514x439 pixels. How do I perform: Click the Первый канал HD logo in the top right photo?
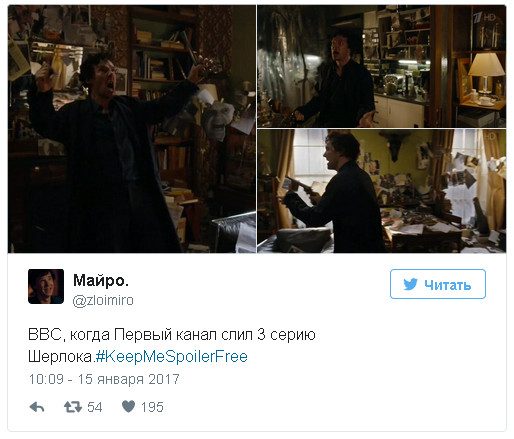pyautogui.click(x=485, y=17)
